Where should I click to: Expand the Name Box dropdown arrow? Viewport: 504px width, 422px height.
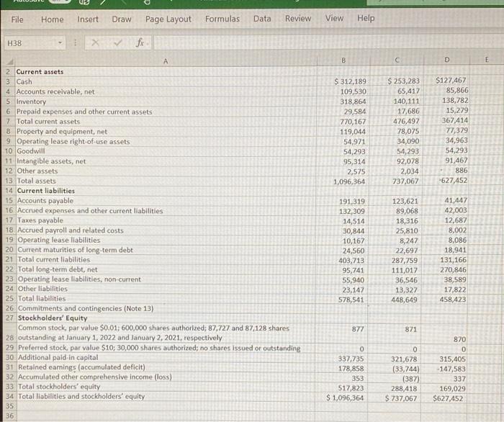click(60, 42)
